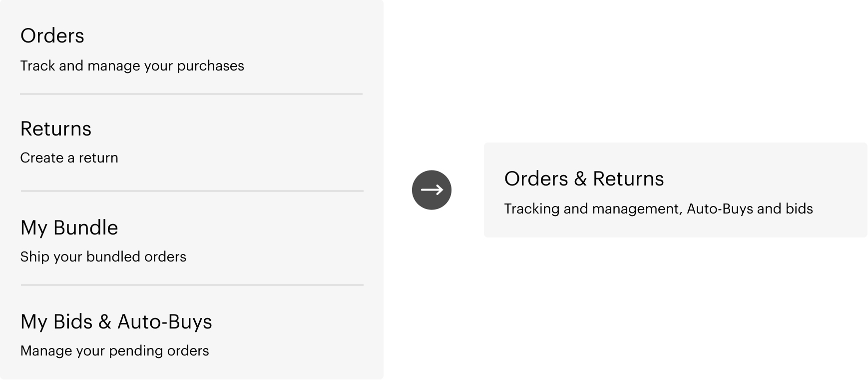Image resolution: width=868 pixels, height=380 pixels.
Task: Click the divider line below My Bundle
Action: click(192, 285)
